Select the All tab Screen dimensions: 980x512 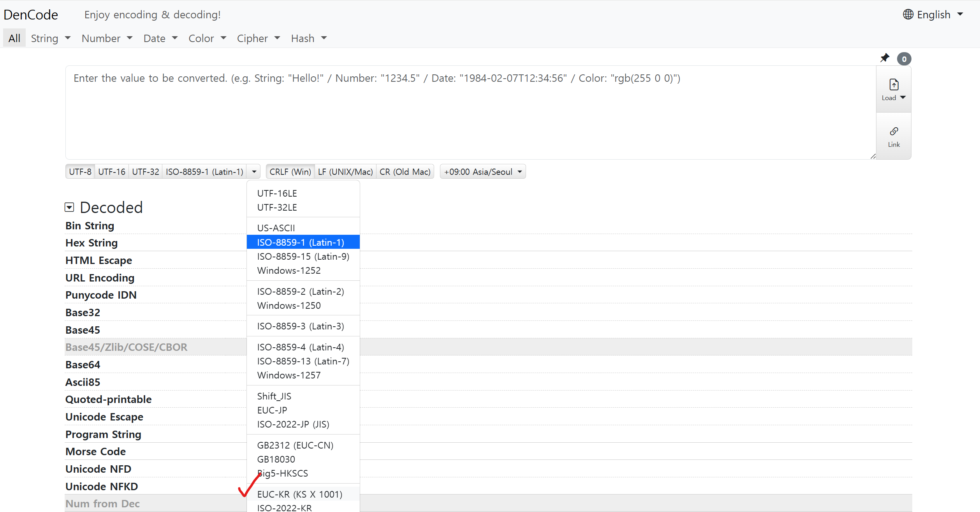[x=14, y=38]
